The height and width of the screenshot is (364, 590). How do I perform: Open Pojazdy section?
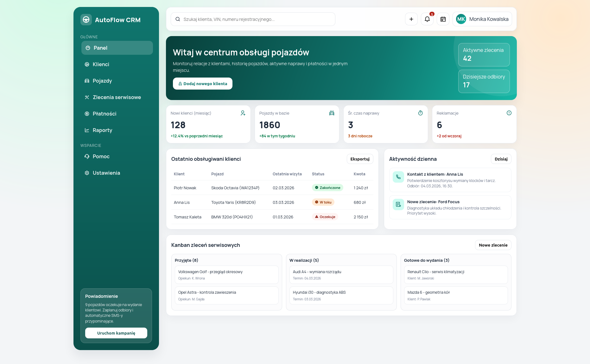116,81
